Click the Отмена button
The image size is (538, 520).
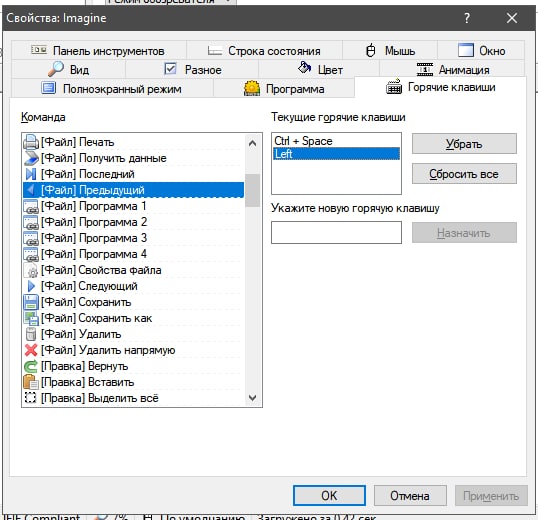[x=410, y=496]
